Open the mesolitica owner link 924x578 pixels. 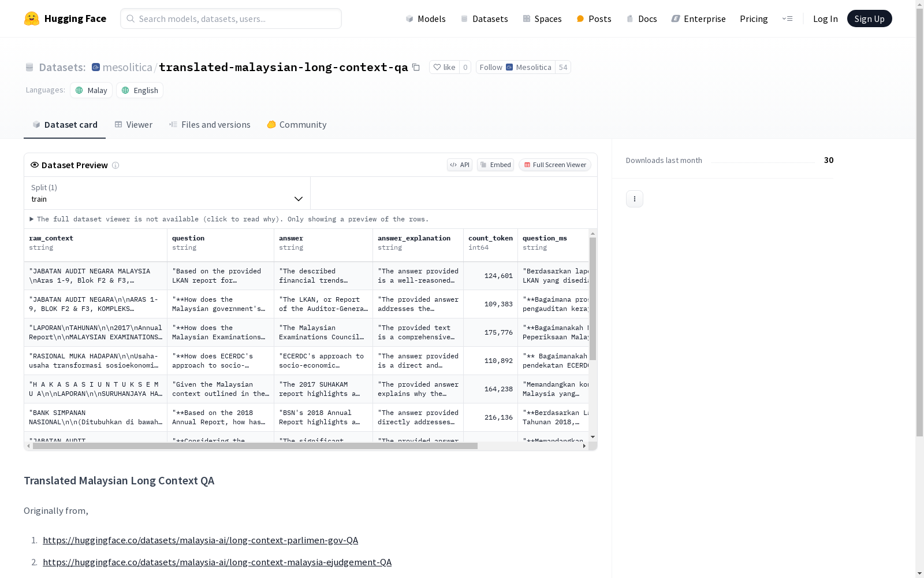tap(128, 67)
